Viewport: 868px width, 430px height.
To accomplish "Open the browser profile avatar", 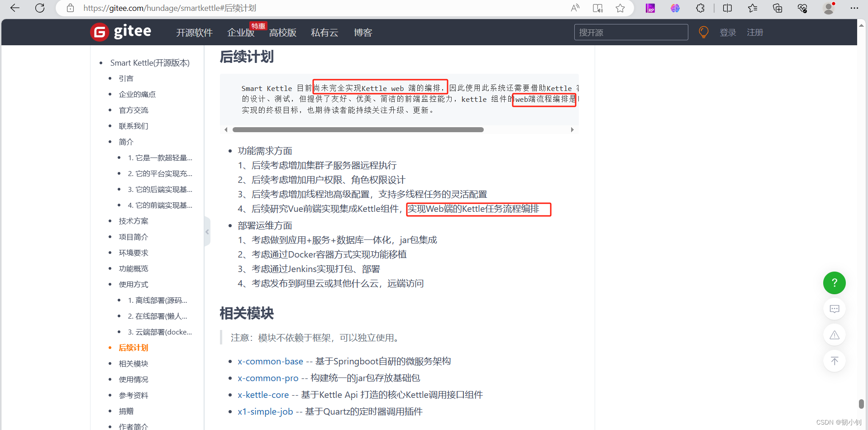I will pos(829,8).
